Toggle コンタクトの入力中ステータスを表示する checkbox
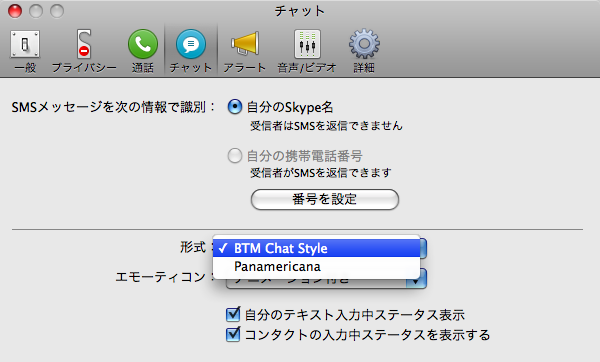The image size is (600, 362). tap(233, 334)
